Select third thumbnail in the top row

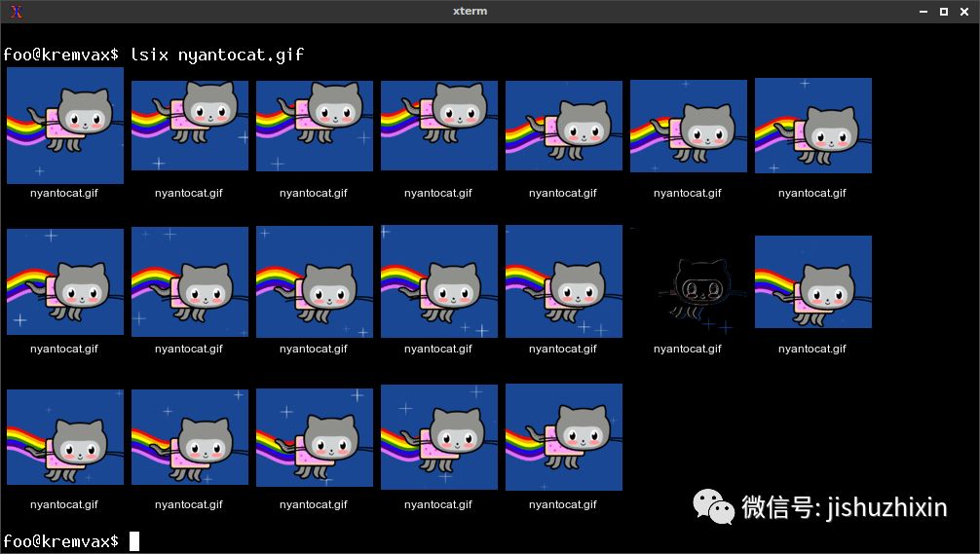coord(315,126)
